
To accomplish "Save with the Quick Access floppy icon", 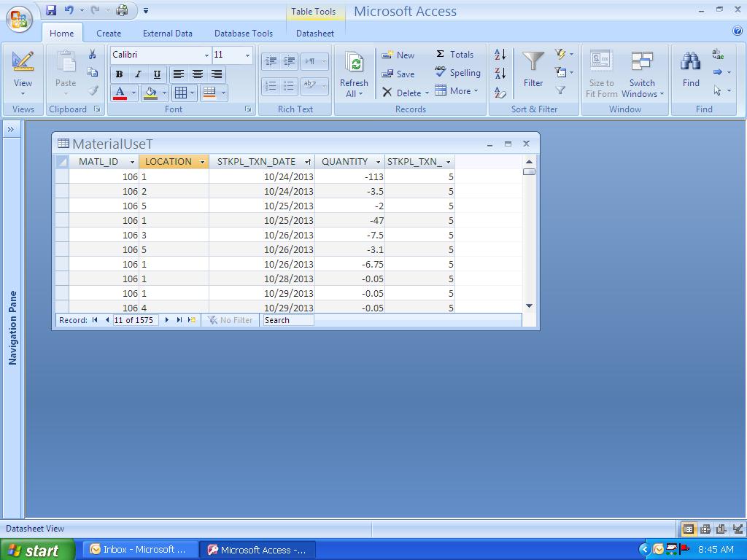I will pyautogui.click(x=51, y=10).
